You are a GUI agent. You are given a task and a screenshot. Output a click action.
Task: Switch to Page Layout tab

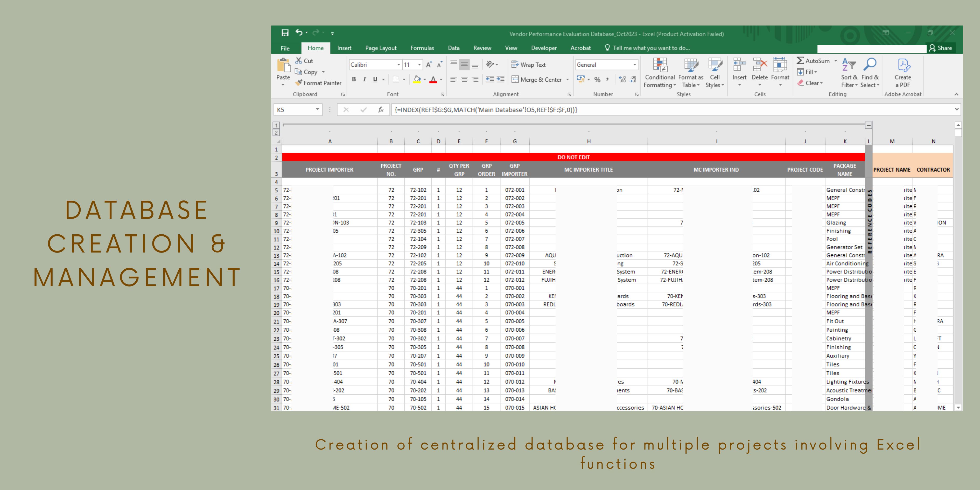[x=381, y=48]
